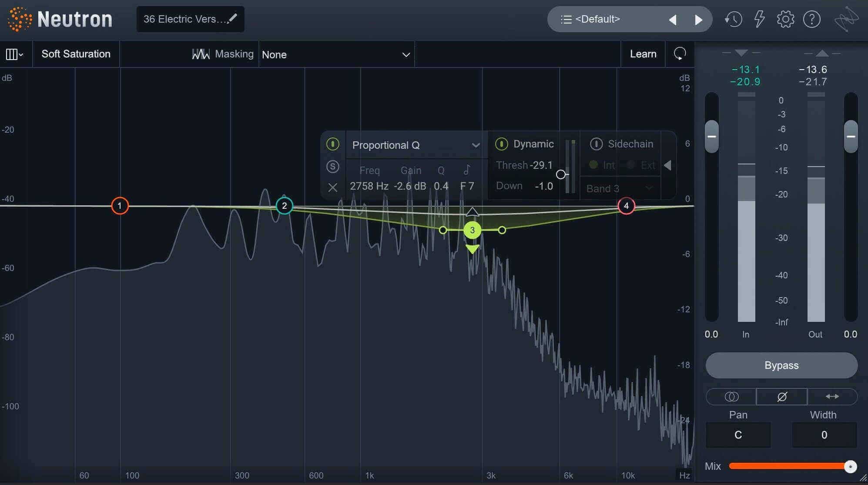
Task: Click the output peak reading -13.6
Action: (x=813, y=70)
